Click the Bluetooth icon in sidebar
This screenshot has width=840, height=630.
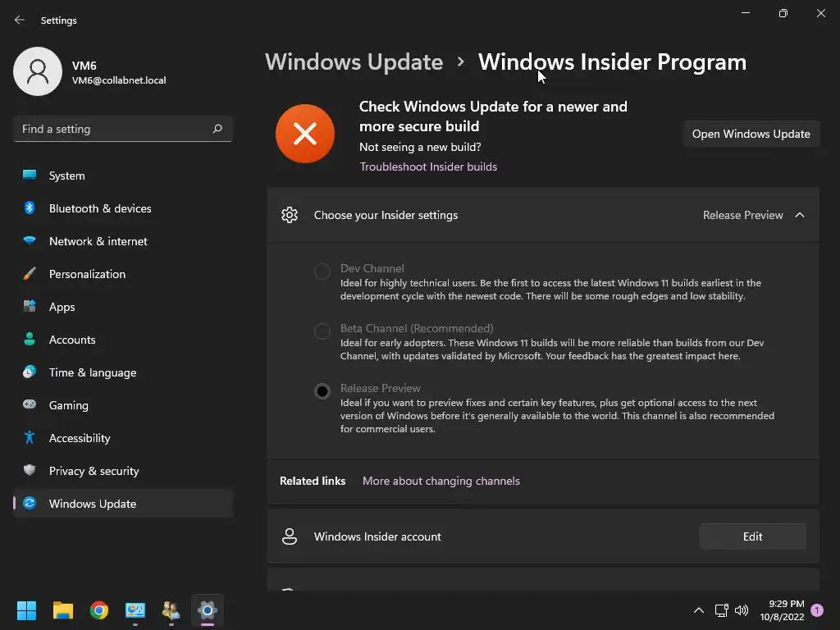30,208
